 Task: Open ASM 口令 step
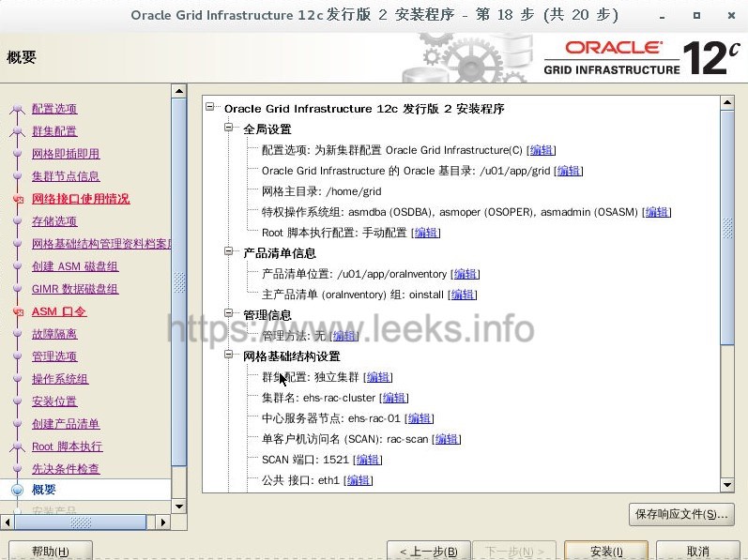(59, 311)
